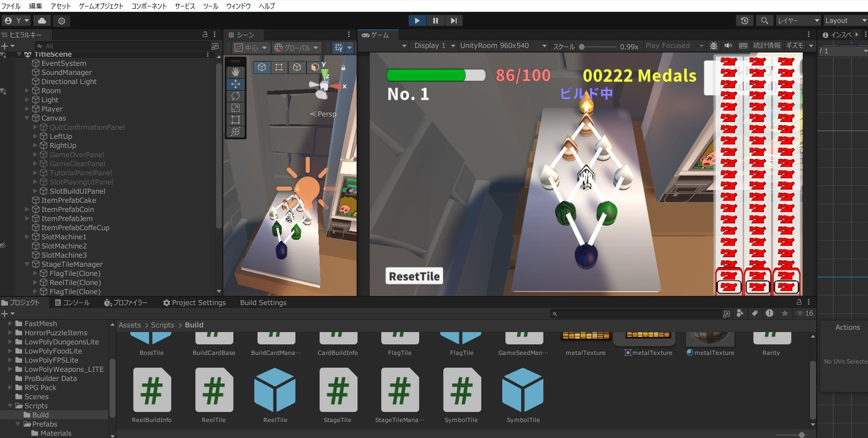Step forward one frame
Screen dimensions: 868x438
453,21
